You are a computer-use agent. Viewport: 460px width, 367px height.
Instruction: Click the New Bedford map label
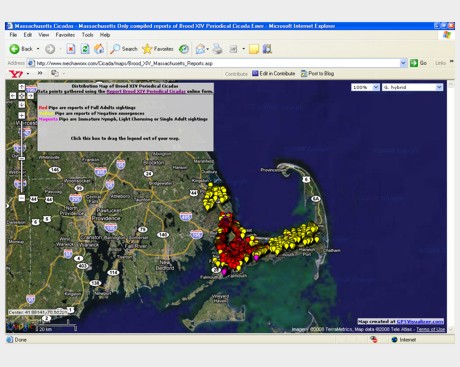pos(165,265)
